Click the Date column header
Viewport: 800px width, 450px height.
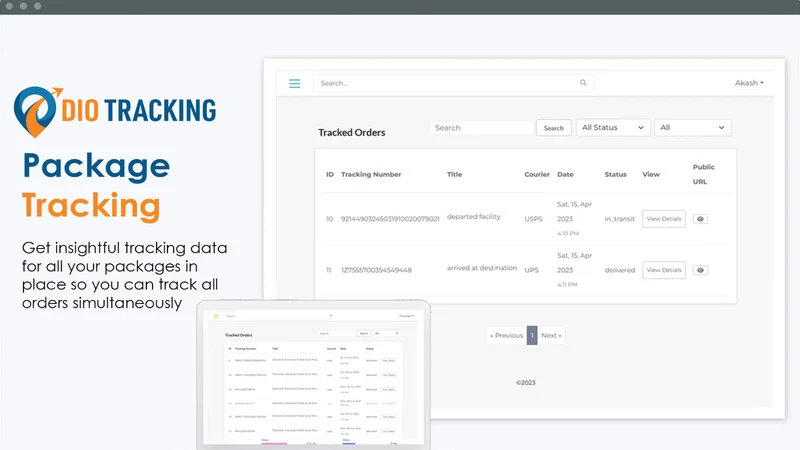coord(565,174)
